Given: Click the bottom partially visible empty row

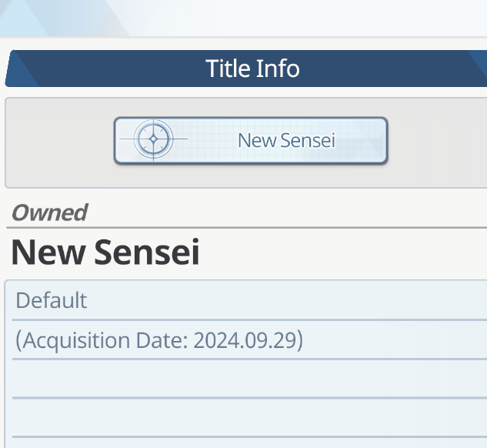Looking at the screenshot, I should click(x=246, y=443).
